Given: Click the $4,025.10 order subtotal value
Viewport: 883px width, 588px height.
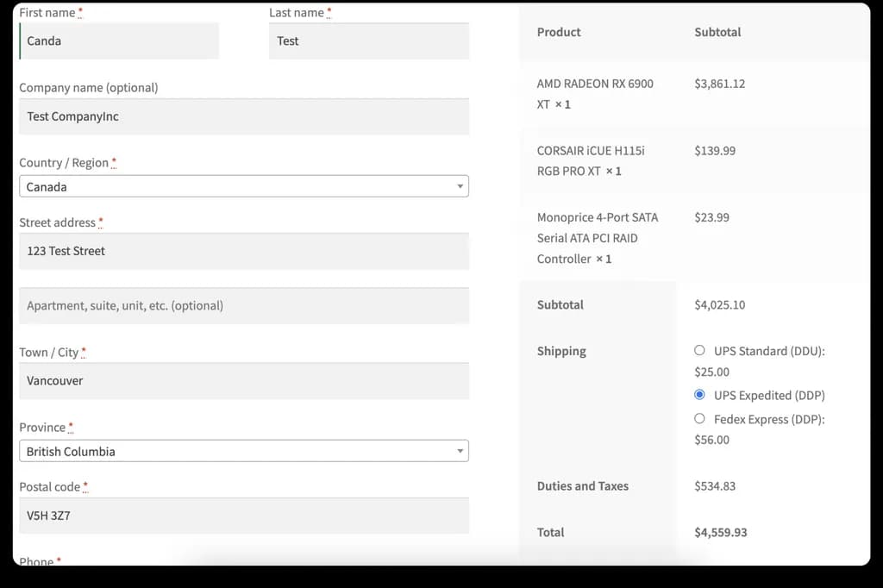Looking at the screenshot, I should click(x=720, y=304).
